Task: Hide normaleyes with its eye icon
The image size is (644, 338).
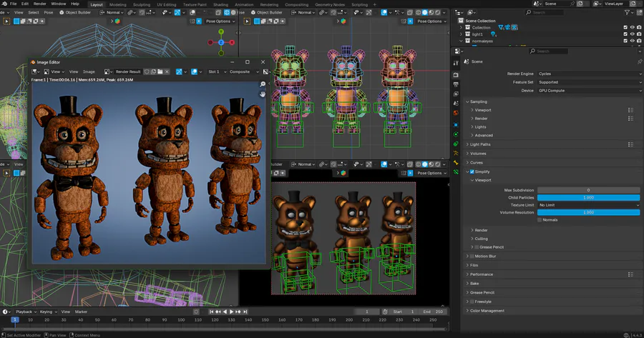Action: pyautogui.click(x=632, y=41)
